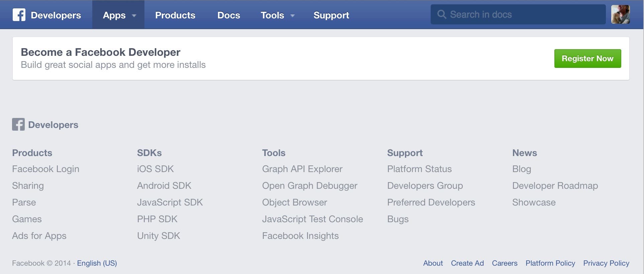Image resolution: width=644 pixels, height=274 pixels.
Task: Click the gray Facebook logo in the footer
Action: (18, 124)
